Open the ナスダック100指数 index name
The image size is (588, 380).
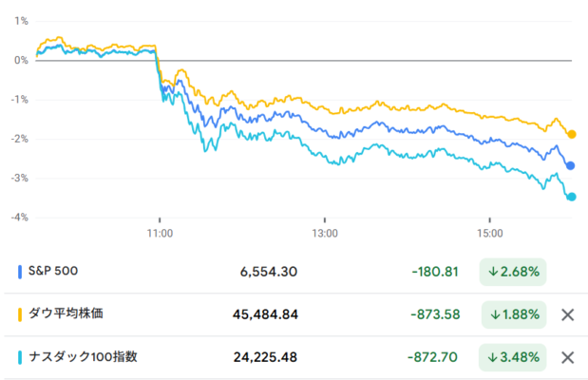click(85, 357)
